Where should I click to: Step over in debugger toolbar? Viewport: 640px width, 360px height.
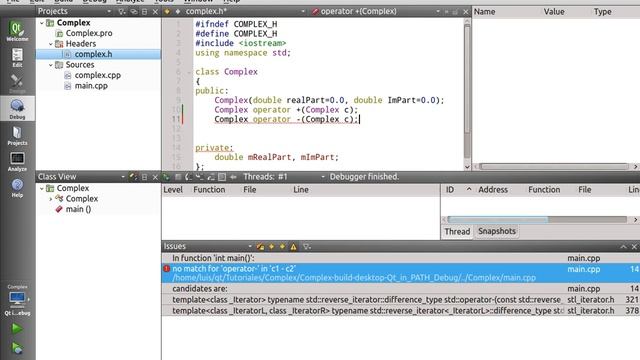pyautogui.click(x=189, y=177)
